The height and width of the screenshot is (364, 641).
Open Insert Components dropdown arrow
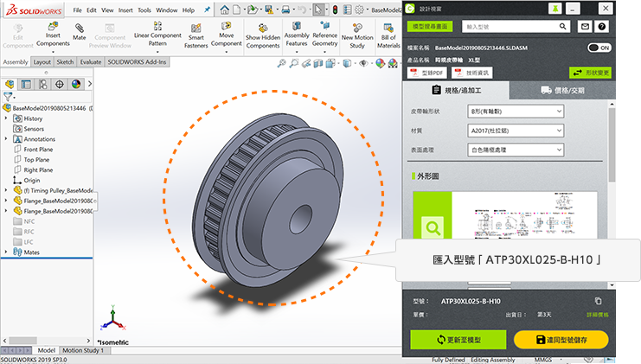click(53, 52)
